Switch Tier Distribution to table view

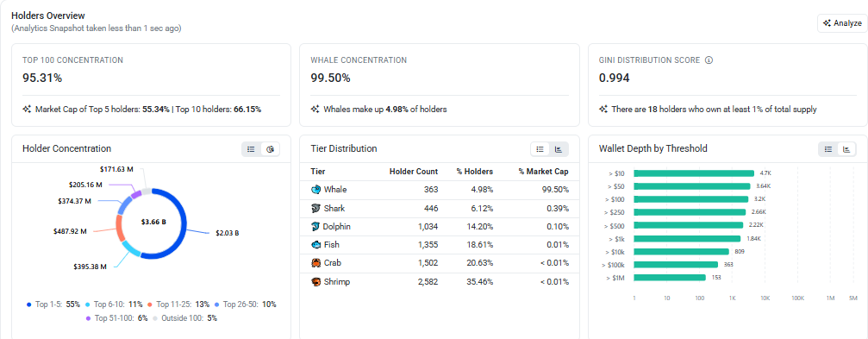(x=540, y=149)
